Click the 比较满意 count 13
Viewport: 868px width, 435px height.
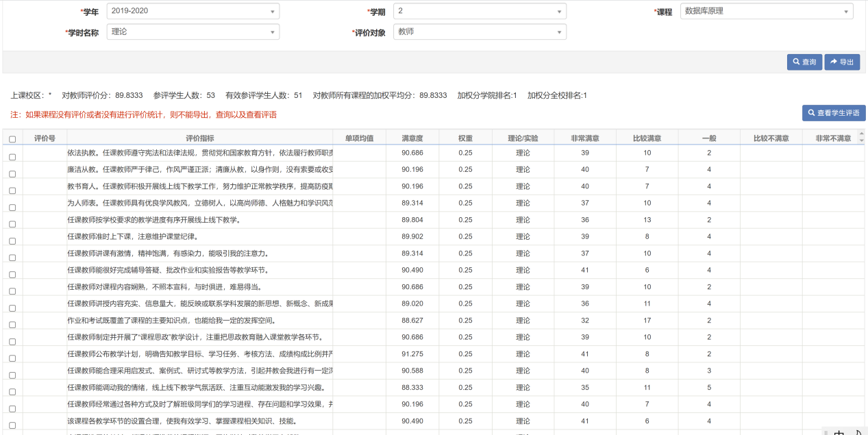(647, 220)
